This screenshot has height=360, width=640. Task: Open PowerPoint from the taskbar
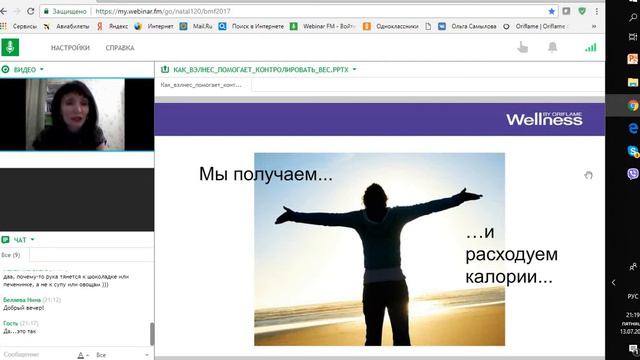[x=633, y=59]
